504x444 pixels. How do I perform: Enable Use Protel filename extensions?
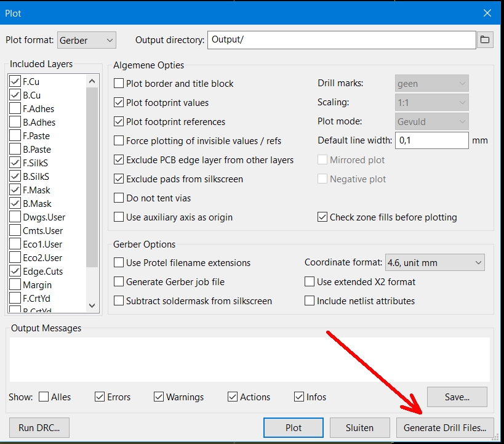(x=119, y=262)
